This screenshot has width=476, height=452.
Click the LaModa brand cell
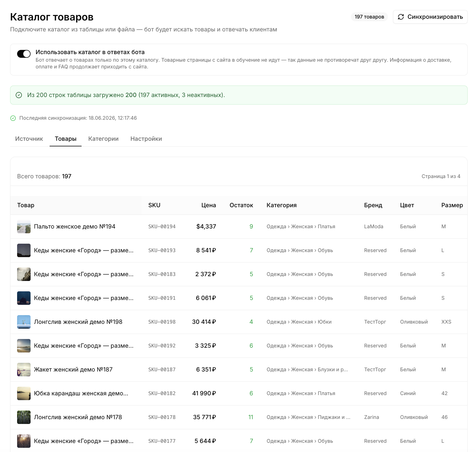[x=374, y=227]
